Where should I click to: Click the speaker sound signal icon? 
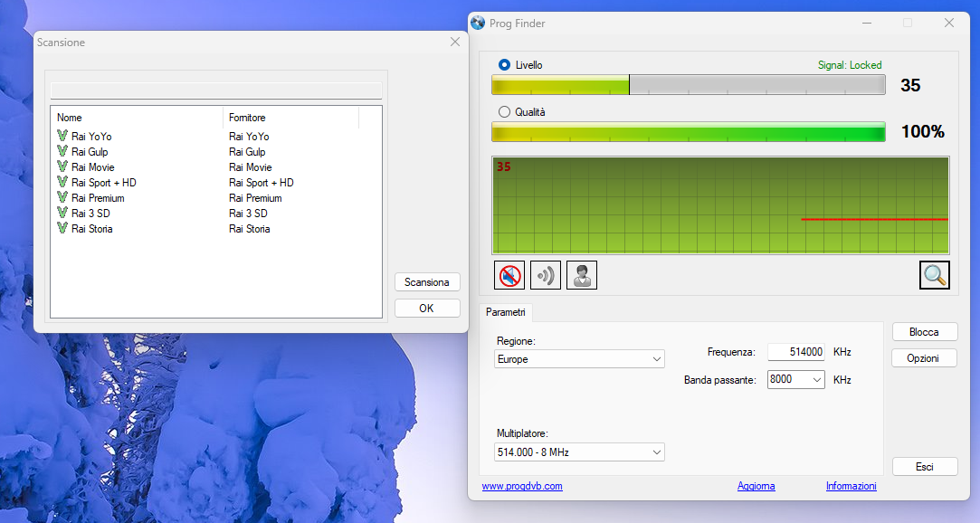(x=546, y=275)
